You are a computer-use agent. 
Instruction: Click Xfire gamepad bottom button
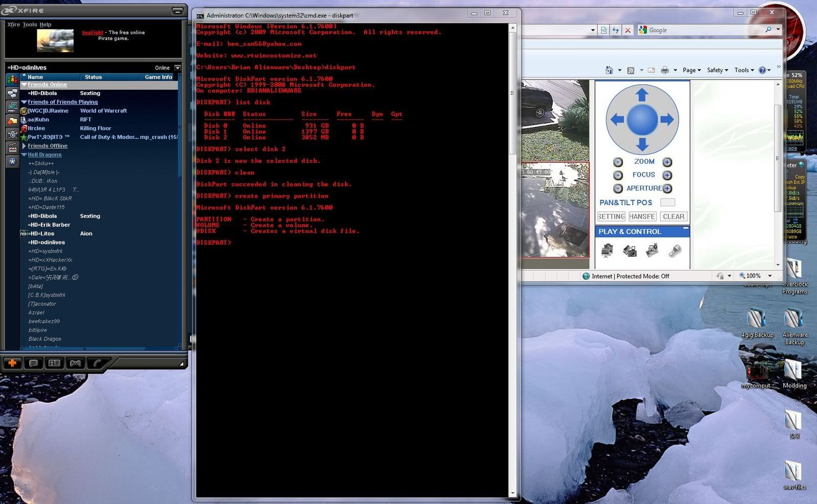tap(76, 363)
